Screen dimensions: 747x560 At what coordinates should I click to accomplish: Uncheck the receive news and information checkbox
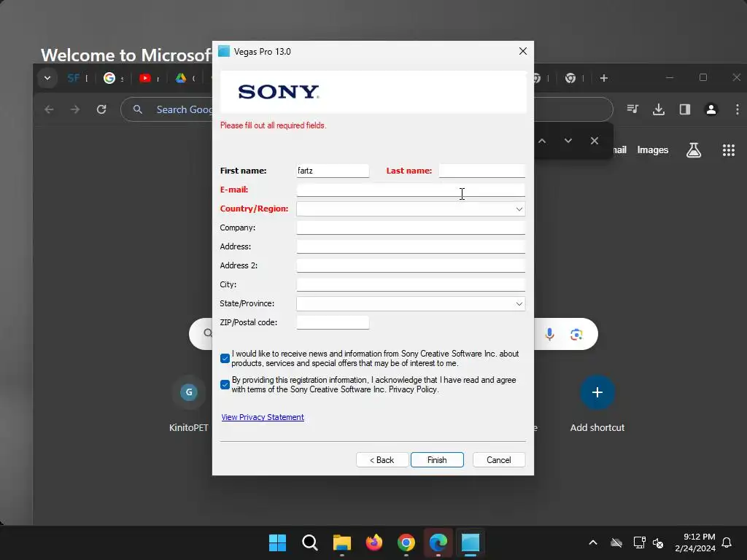click(225, 358)
